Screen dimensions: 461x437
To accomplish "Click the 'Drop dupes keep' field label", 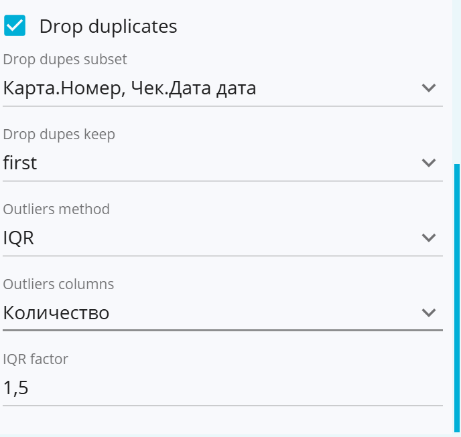I will [x=59, y=134].
